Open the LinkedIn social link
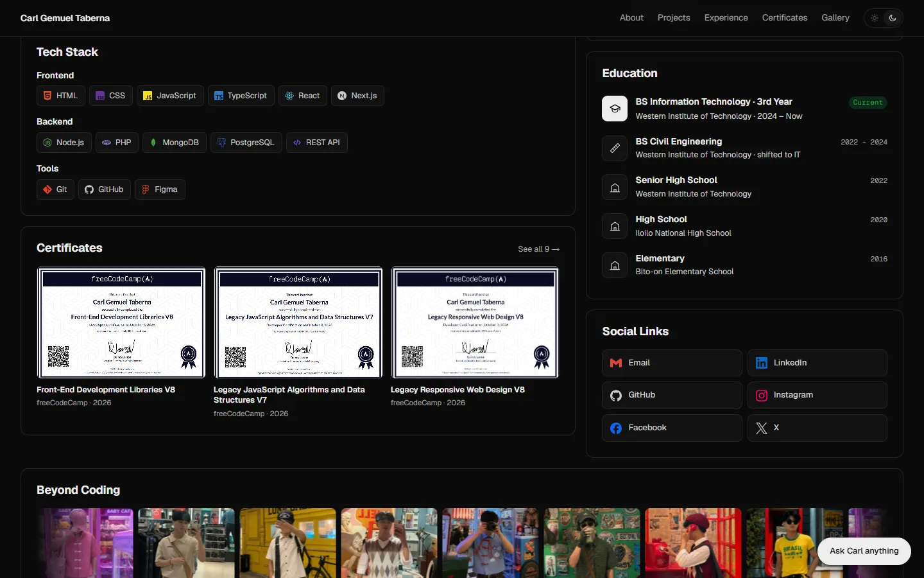Screen dimensions: 924x578 pyautogui.click(x=817, y=363)
